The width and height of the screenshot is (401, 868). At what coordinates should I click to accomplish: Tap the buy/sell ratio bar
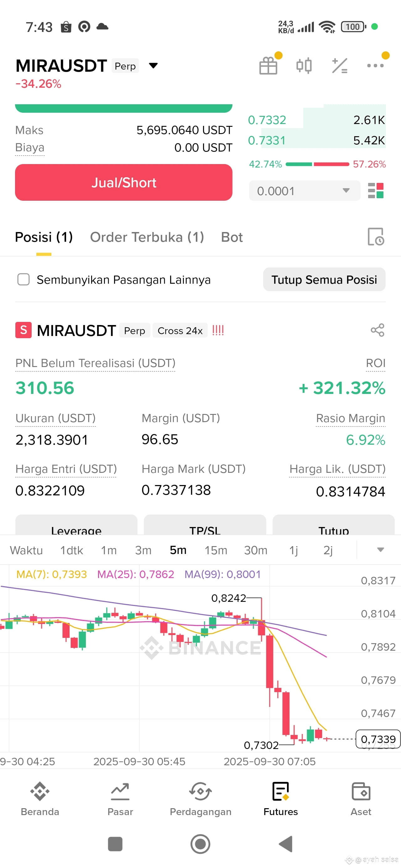coord(317,164)
